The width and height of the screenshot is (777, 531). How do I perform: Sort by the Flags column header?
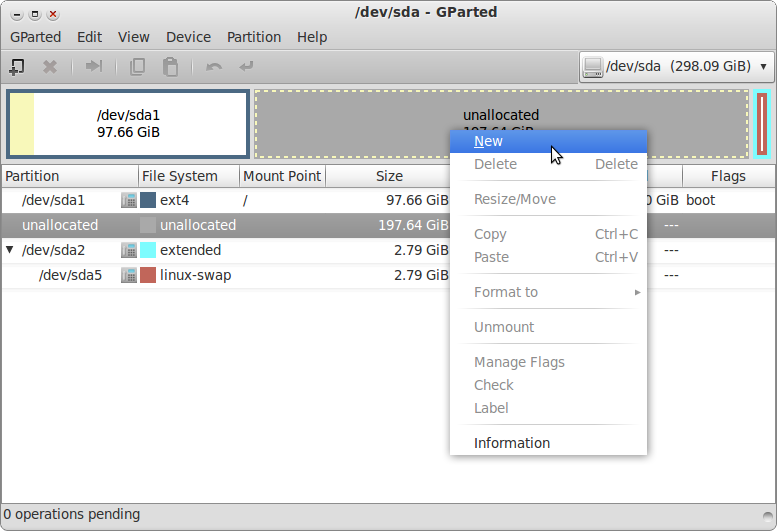pos(728,176)
